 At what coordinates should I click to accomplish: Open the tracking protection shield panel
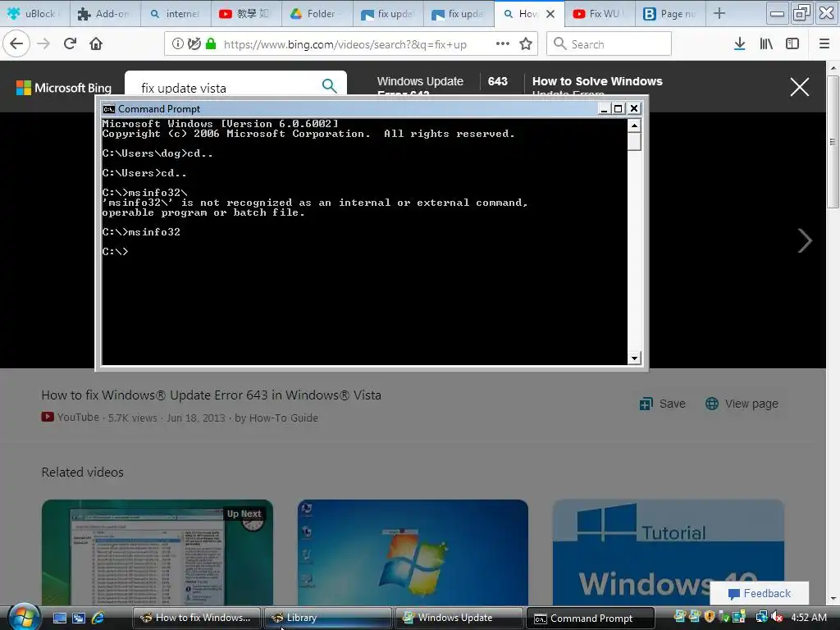[x=194, y=44]
